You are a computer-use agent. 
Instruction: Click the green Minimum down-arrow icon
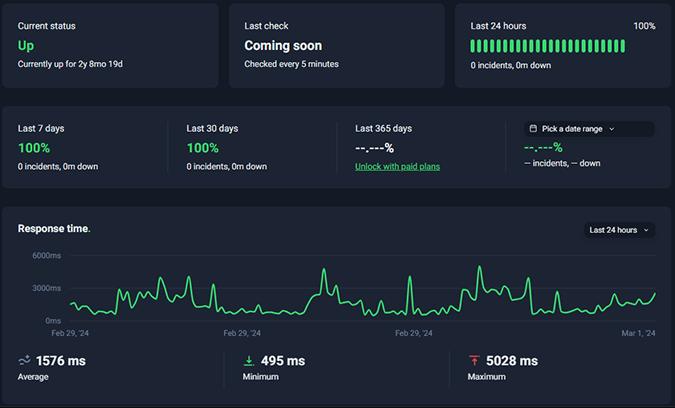[x=249, y=360]
